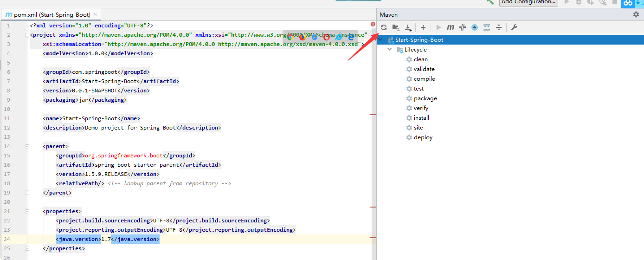Viewport: 644px width, 260px height.
Task: Fold properties closing tag marker line 25
Action: [x=27, y=248]
